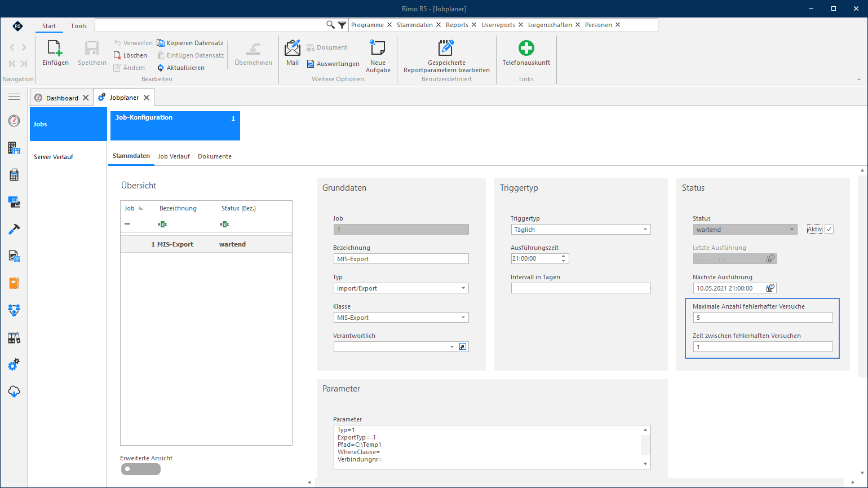Open the binders icon in the sidebar
Screen dimensions: 868x488
(x=14, y=338)
